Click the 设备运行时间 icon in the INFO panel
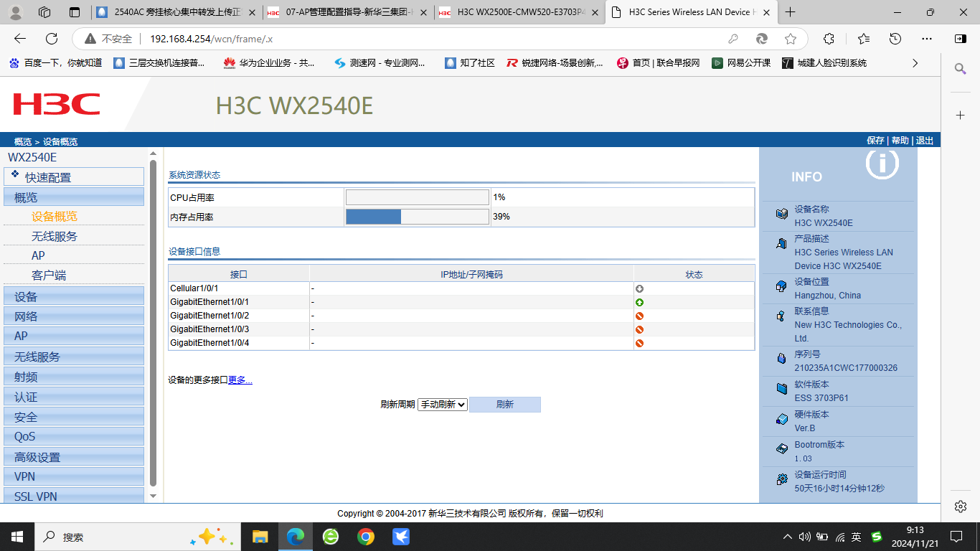This screenshot has height=551, width=980. pyautogui.click(x=781, y=479)
